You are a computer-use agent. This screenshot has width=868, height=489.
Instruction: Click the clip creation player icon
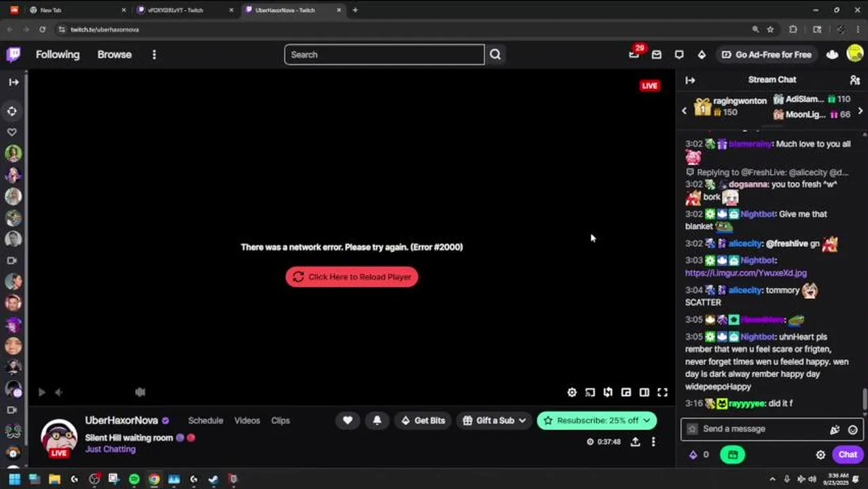click(x=608, y=393)
